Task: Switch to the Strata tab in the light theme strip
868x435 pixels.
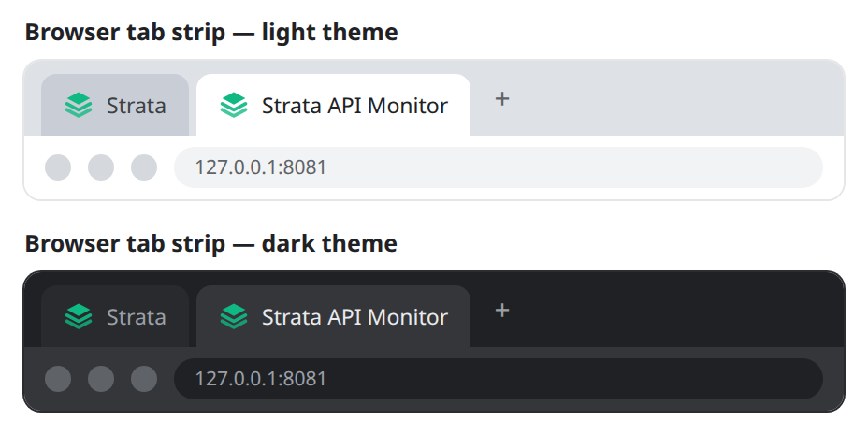Action: [115, 105]
